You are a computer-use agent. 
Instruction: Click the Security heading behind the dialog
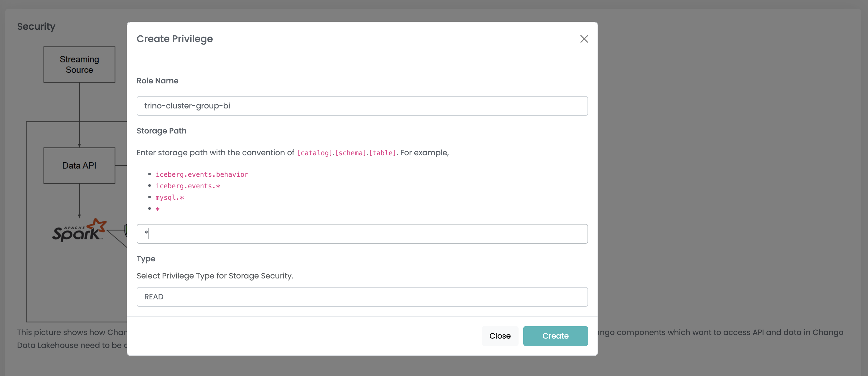tap(36, 26)
